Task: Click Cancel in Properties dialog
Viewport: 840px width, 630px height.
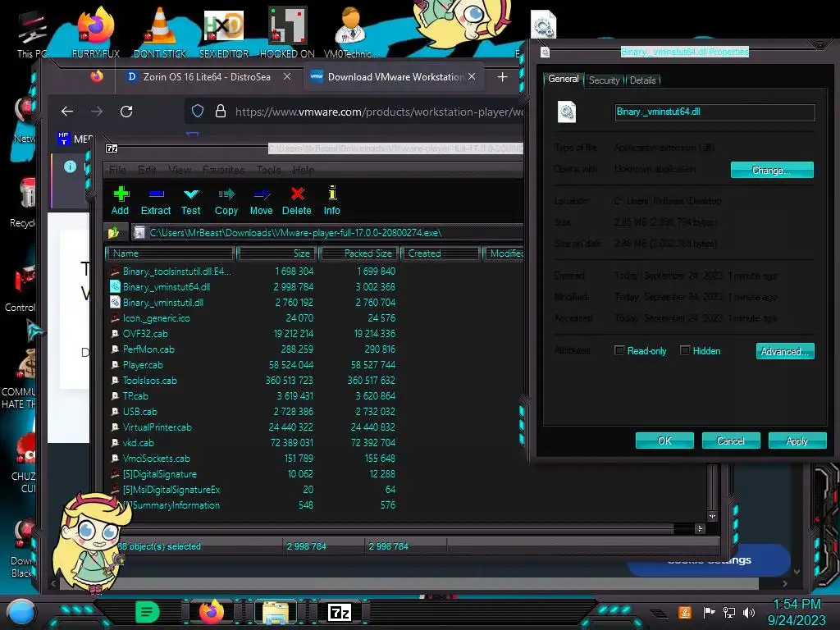Action: (731, 441)
